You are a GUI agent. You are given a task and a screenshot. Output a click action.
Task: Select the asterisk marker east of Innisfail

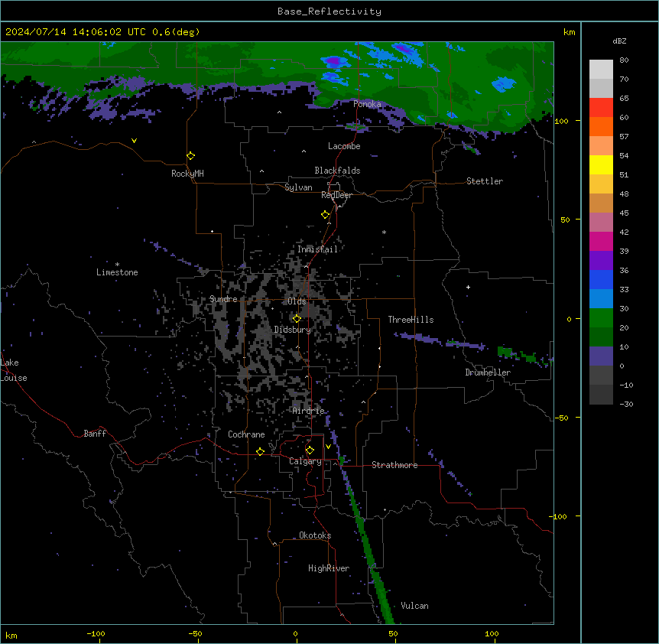(x=384, y=232)
